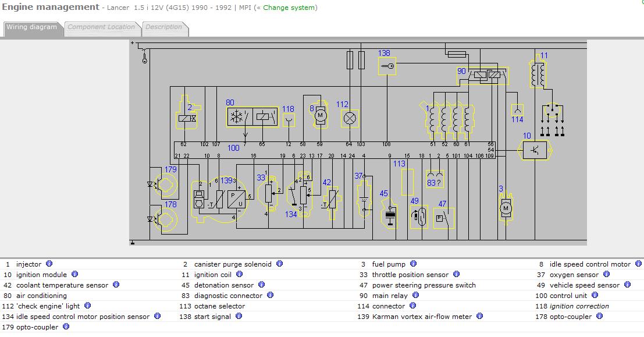Click 'power steering pressure switch' legend text
The height and width of the screenshot is (337, 644).
[x=424, y=285]
